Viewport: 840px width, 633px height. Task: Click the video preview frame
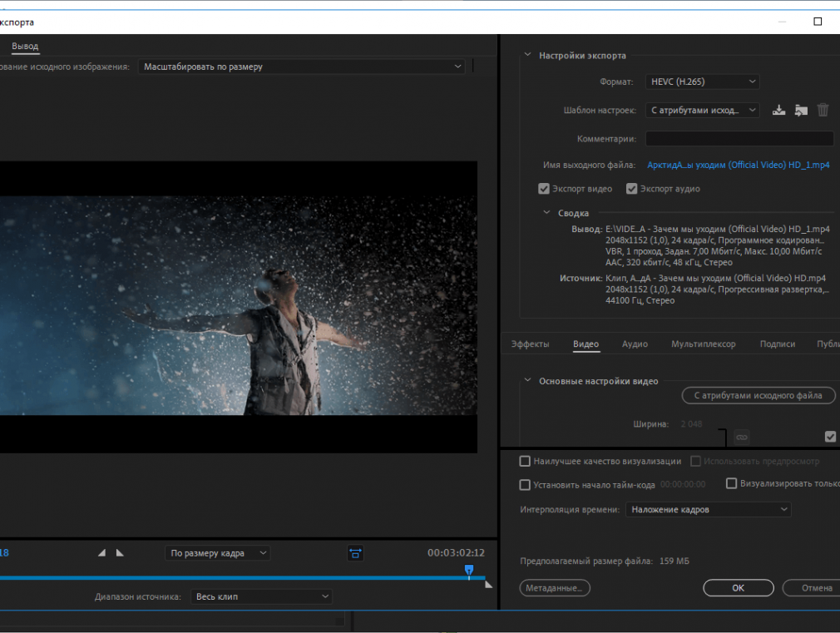(x=239, y=307)
